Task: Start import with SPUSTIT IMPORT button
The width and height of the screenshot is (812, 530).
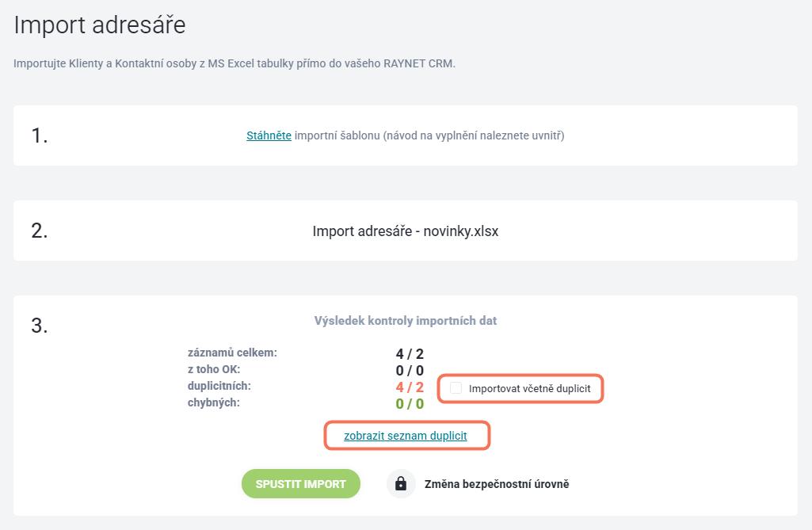Action: 301,484
